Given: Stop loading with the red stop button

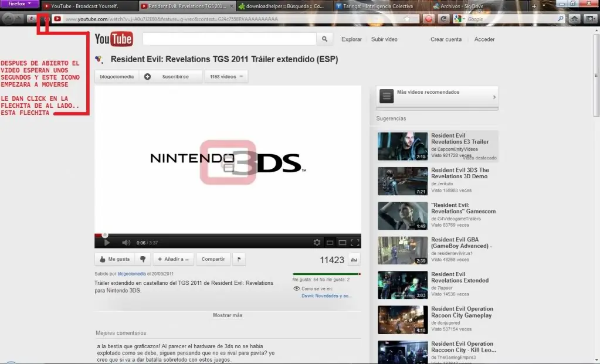Looking at the screenshot, I should pos(429,19).
